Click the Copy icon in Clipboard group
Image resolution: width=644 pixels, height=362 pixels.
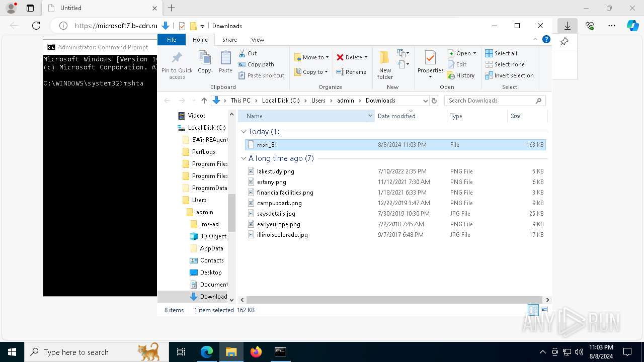coord(204,62)
